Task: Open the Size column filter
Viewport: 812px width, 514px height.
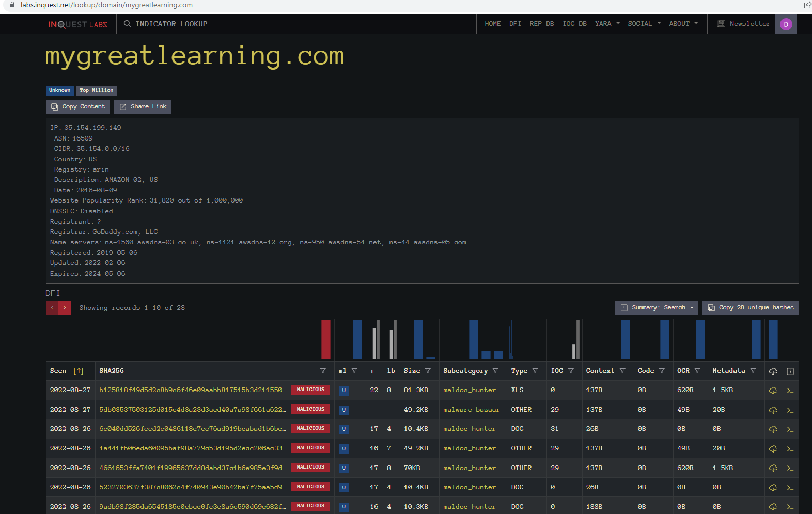Action: click(x=428, y=371)
